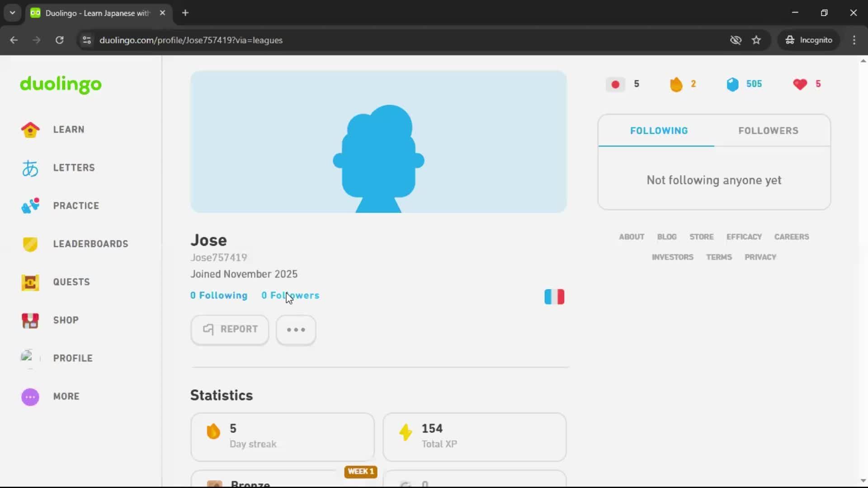The height and width of the screenshot is (488, 868).
Task: Open the three-dot profile options menu
Action: click(x=296, y=330)
